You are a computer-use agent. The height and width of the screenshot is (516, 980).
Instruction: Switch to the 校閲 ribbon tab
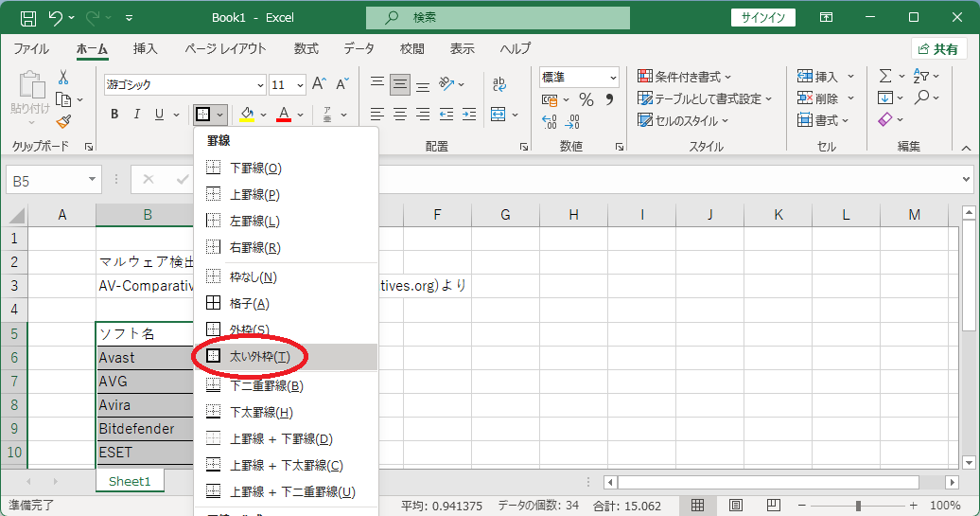pos(411,49)
